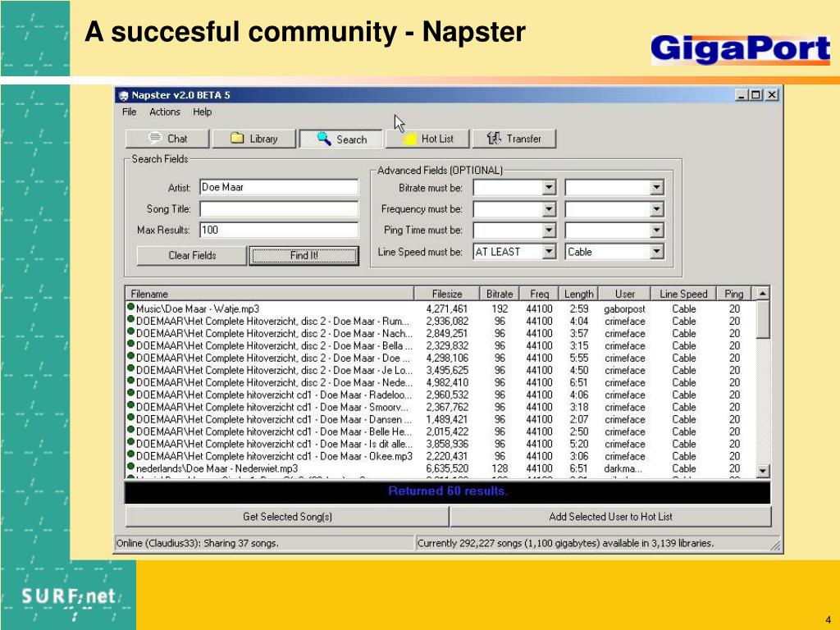Click the green status dot beside Watje.mp3
Viewport: 840px width, 630px height.
pos(130,307)
